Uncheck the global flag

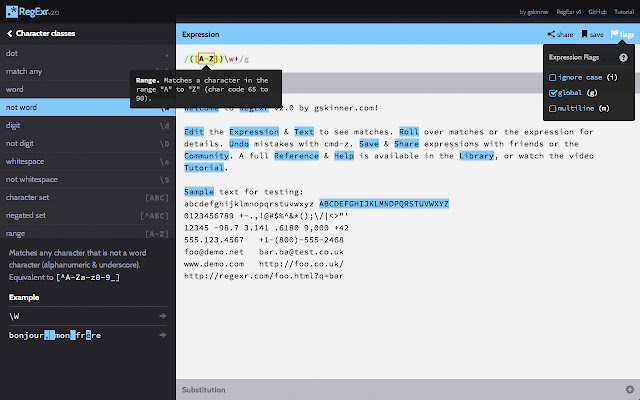[x=553, y=93]
